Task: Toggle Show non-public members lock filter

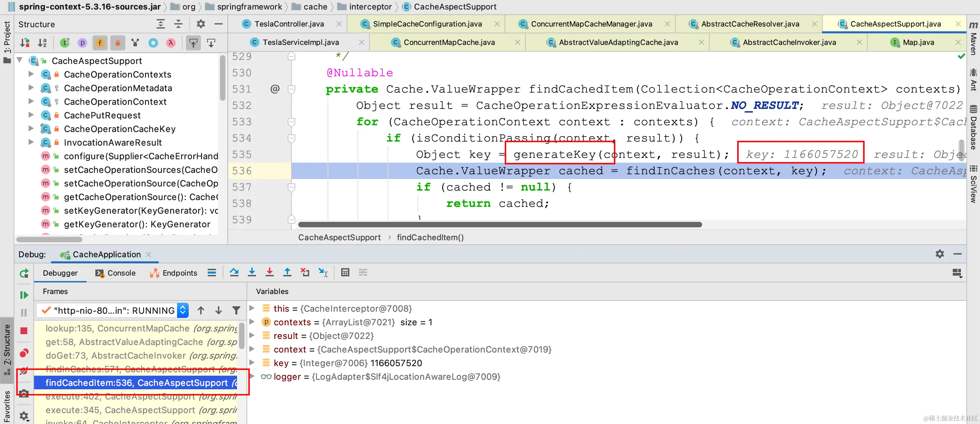Action: 117,43
